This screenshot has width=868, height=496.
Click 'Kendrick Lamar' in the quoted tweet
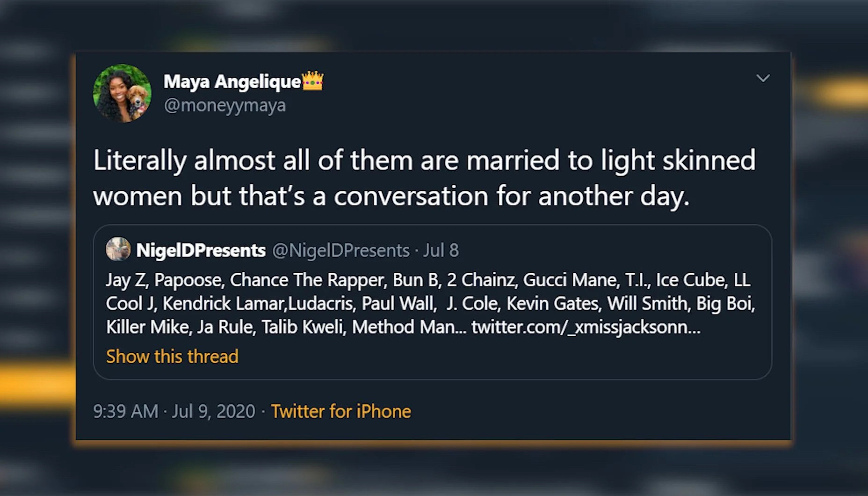[x=223, y=304]
